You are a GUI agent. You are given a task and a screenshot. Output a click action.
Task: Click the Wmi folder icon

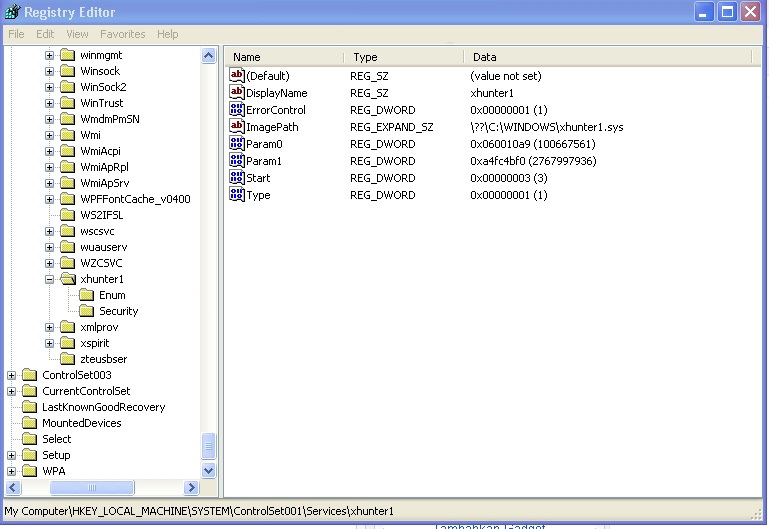[x=67, y=135]
